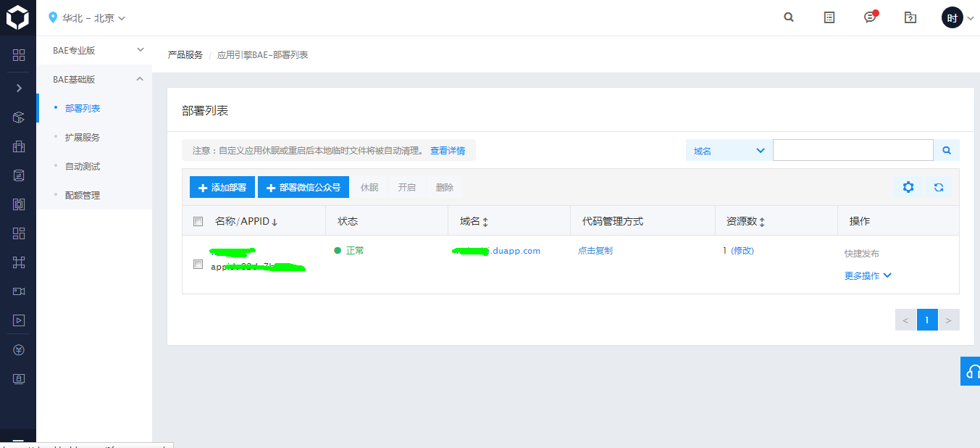The width and height of the screenshot is (980, 448).
Task: Click the Baidu Cloud cube logo
Action: tap(17, 17)
